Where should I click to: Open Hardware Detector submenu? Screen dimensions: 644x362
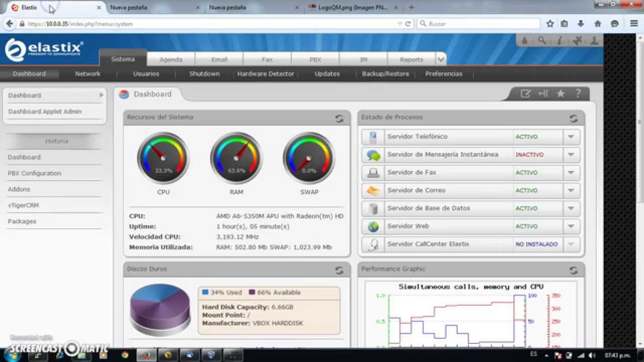pos(266,73)
